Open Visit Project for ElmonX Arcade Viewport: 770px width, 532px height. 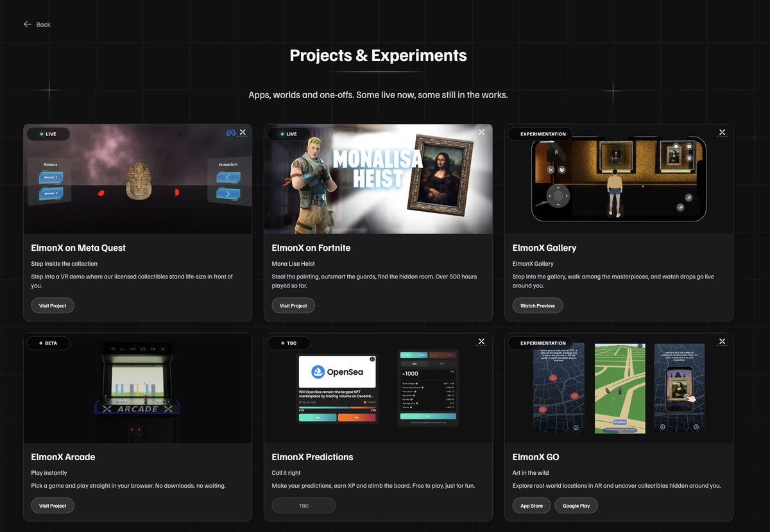[x=53, y=506]
